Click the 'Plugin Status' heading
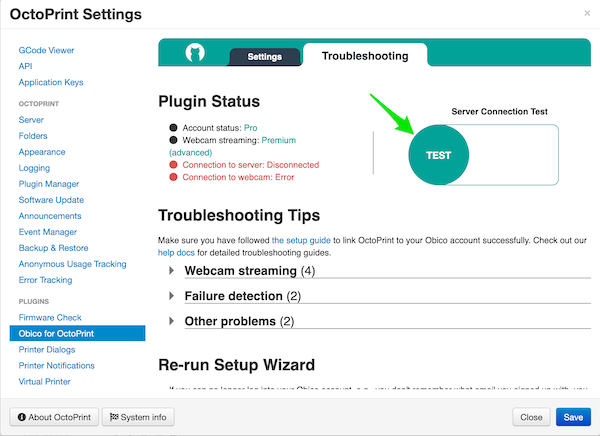This screenshot has height=436, width=600. 209,101
